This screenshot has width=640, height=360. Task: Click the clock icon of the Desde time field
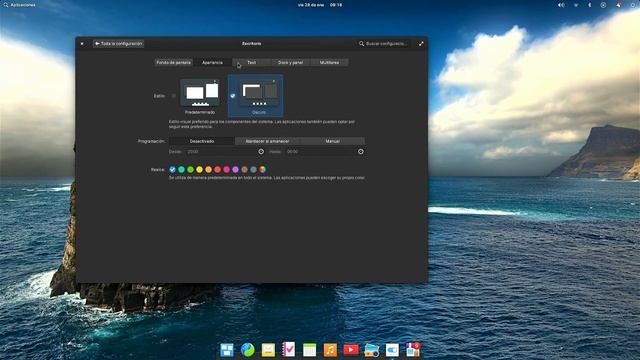(x=261, y=151)
